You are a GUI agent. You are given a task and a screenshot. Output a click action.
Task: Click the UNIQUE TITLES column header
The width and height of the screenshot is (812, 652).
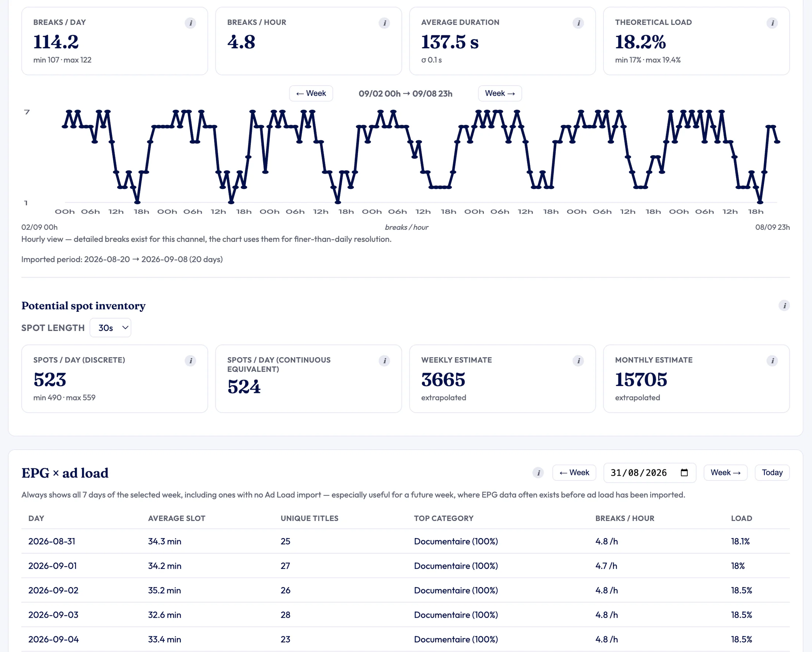click(309, 518)
